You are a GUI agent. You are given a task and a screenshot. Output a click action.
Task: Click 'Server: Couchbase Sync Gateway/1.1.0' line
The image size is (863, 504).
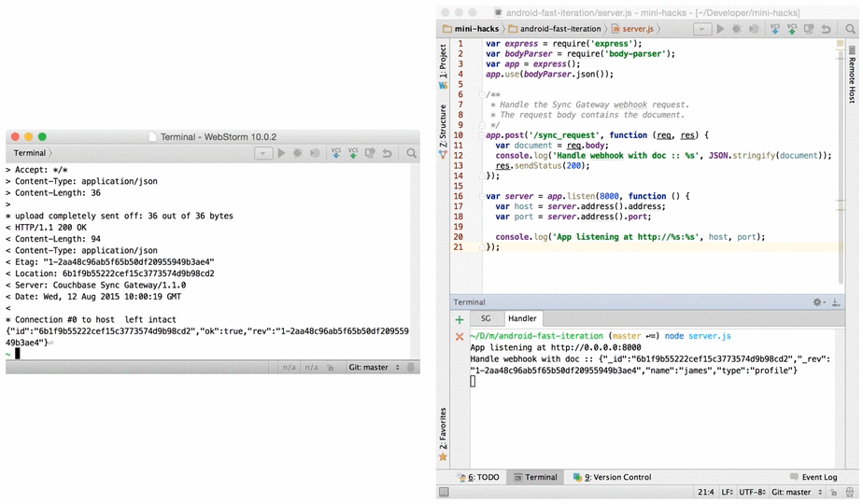tap(96, 286)
